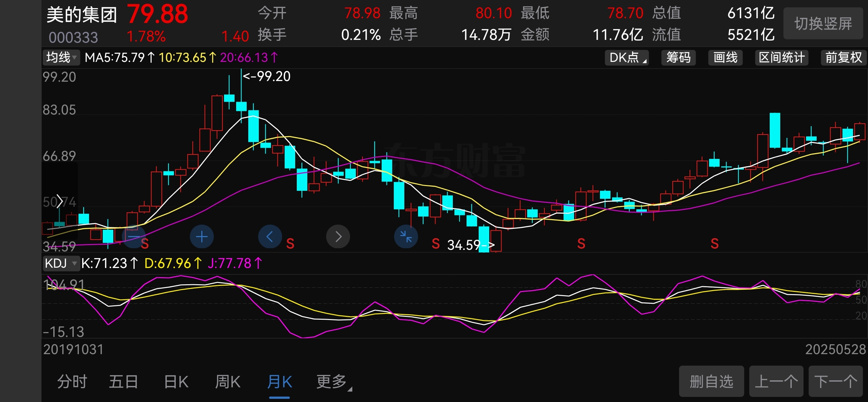The height and width of the screenshot is (402, 868).
Task: Tap the shrink/collapse arrows icon
Action: coord(406,236)
